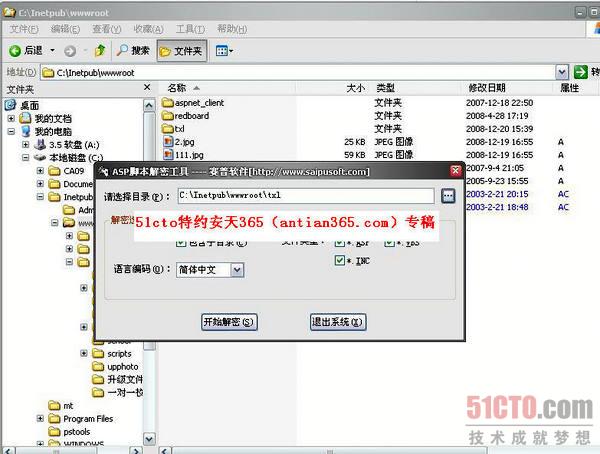
Task: Click the upphoto folder icon in tree
Action: [98, 367]
